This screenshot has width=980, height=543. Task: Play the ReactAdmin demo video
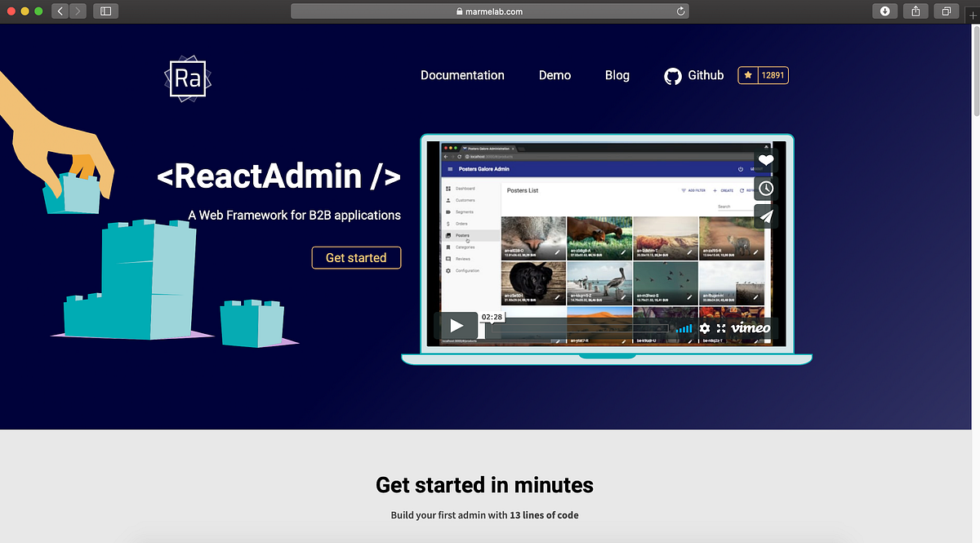pos(457,325)
